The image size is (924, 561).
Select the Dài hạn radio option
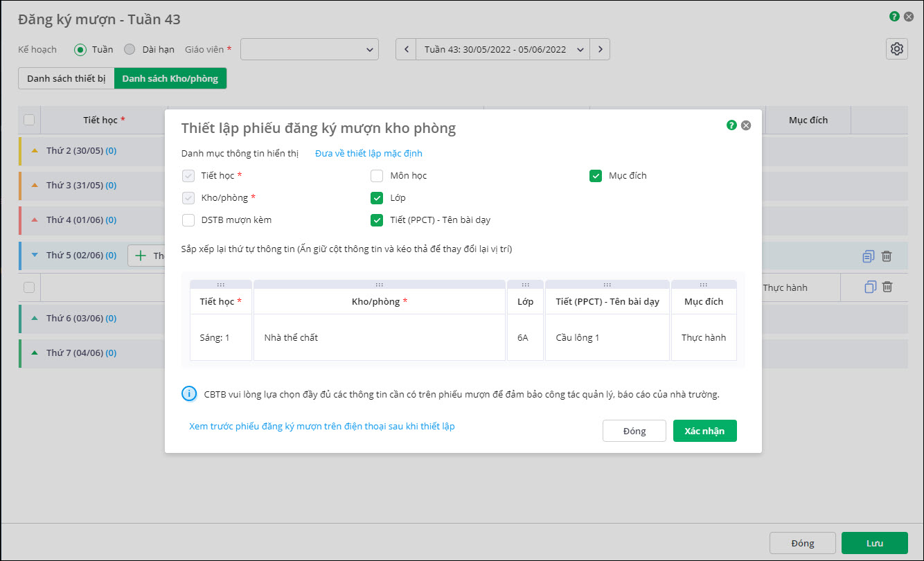[130, 49]
